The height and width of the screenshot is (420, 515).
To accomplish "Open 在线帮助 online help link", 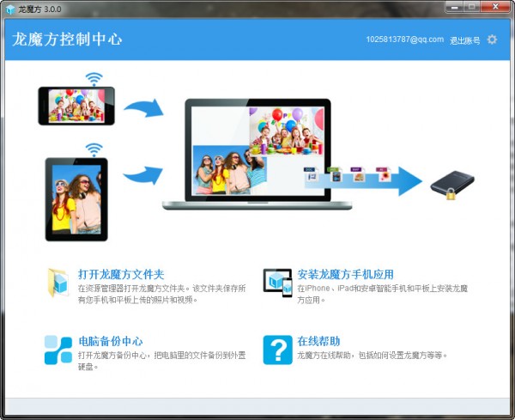I will click(x=318, y=341).
